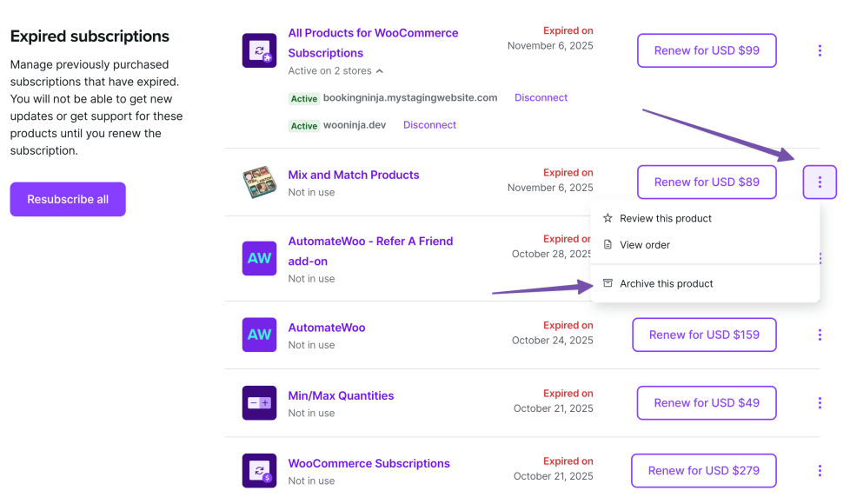850x504 pixels.
Task: Click the WooCommerce Subscriptions product icon
Action: (259, 470)
